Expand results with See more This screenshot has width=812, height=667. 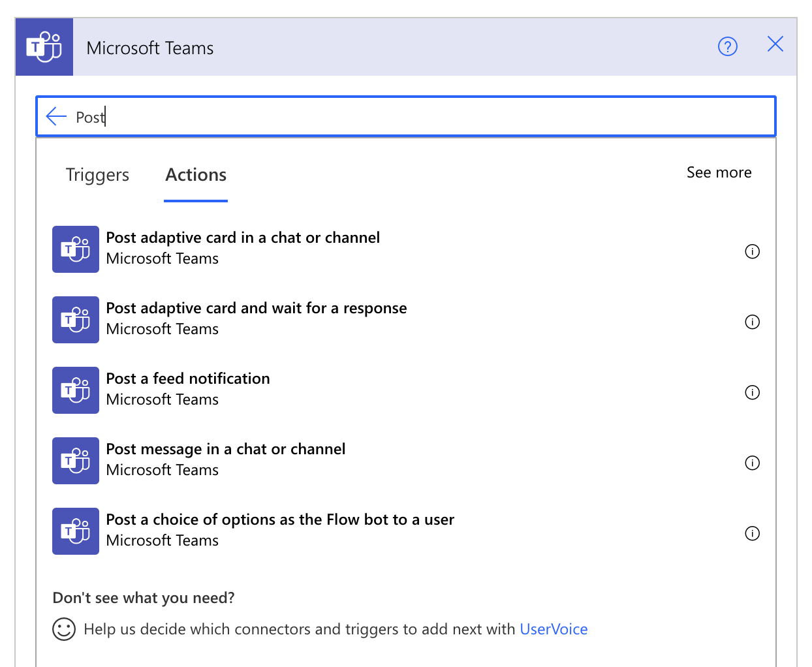719,172
